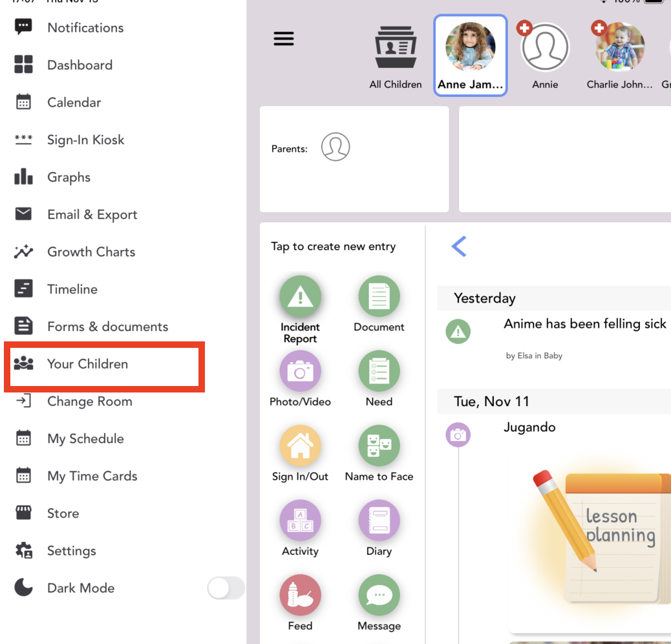Open the 'Anime has been felling sick' entry

(x=584, y=324)
